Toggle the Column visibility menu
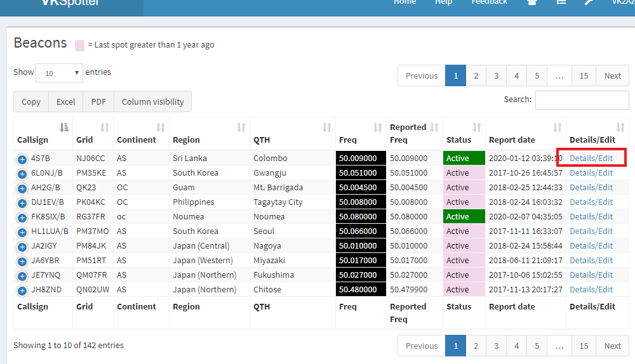635x364 pixels. point(152,101)
